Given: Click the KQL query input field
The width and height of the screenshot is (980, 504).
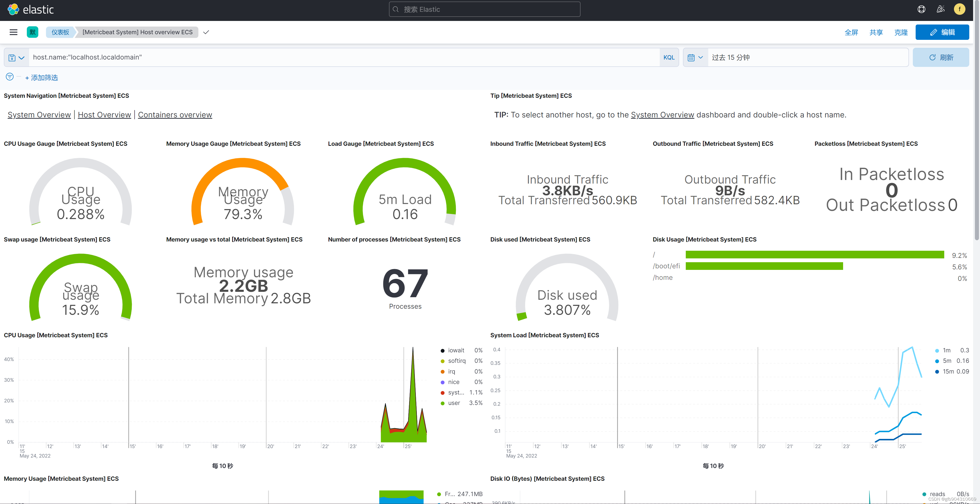Looking at the screenshot, I should pos(343,57).
